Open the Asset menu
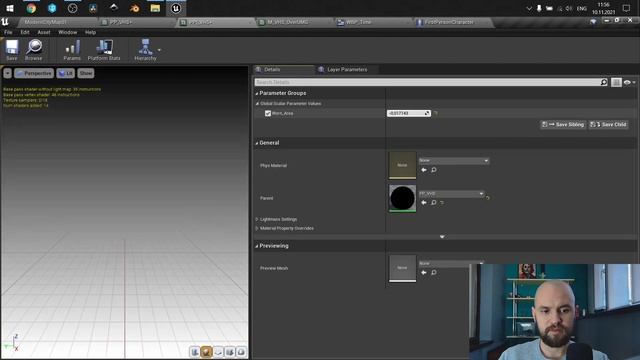 (44, 32)
